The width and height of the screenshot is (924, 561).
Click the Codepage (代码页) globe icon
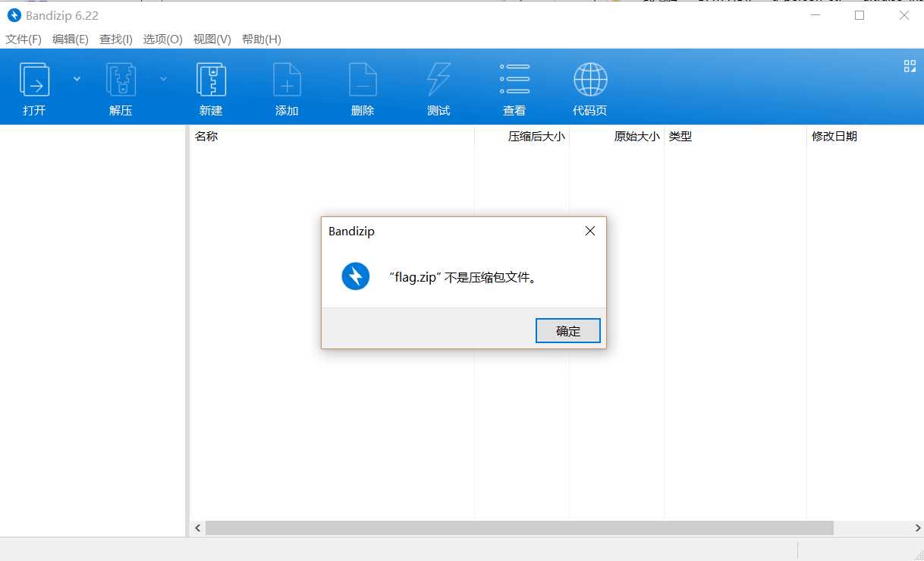590,79
